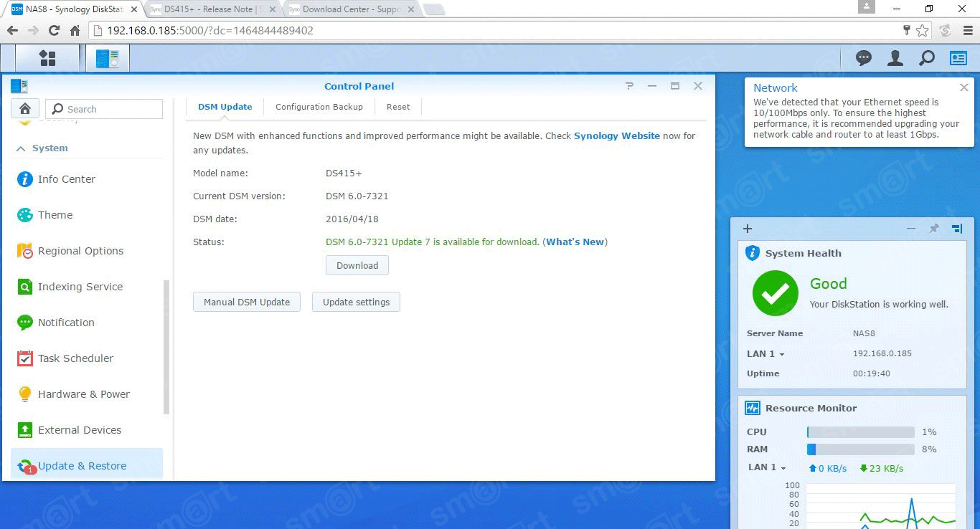Switch to the Configuration Backup tab

[x=319, y=107]
